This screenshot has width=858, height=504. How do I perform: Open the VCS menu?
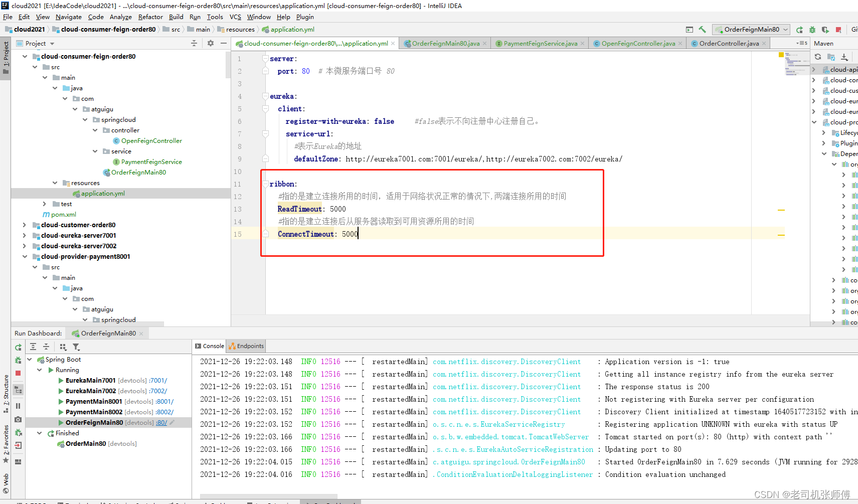pyautogui.click(x=235, y=17)
